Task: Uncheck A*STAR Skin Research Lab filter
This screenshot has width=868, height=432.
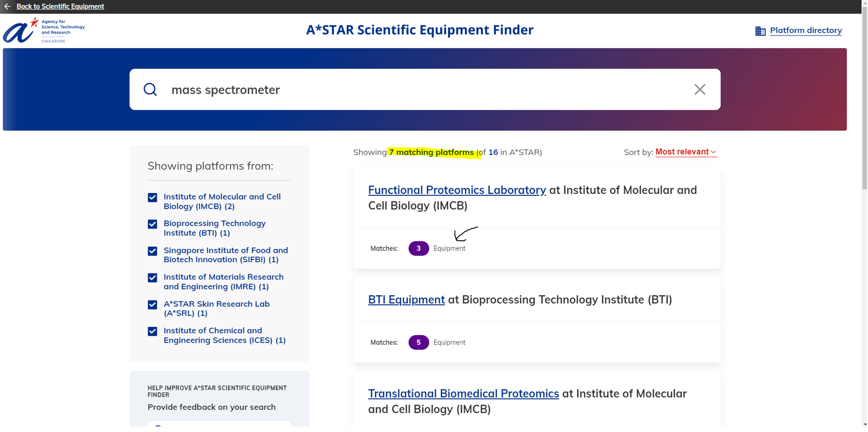Action: (x=152, y=304)
